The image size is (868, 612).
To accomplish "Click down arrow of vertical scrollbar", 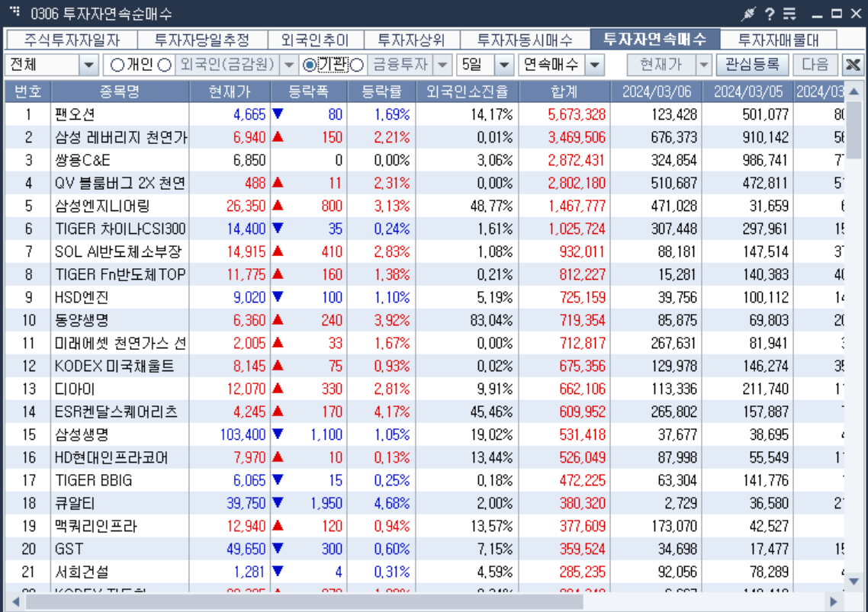I will pyautogui.click(x=854, y=582).
